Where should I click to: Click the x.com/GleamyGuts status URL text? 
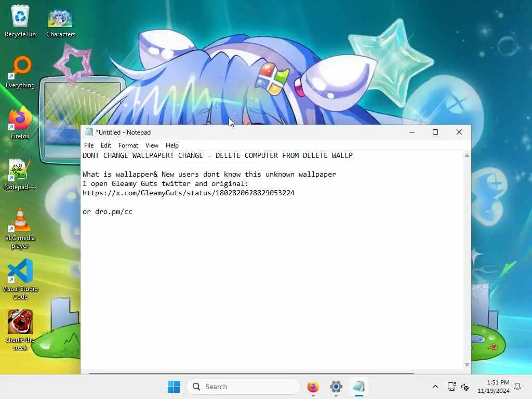click(x=188, y=193)
